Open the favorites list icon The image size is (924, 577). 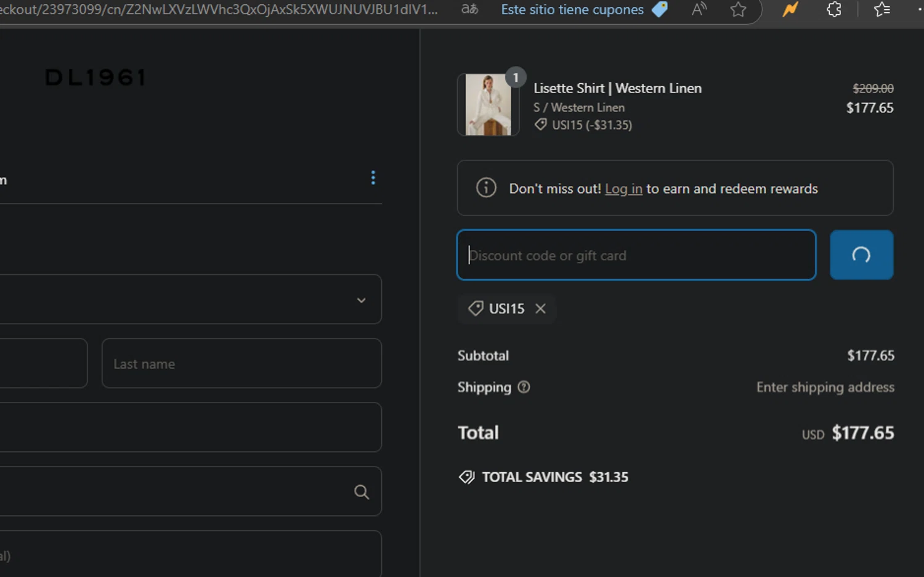(x=882, y=9)
